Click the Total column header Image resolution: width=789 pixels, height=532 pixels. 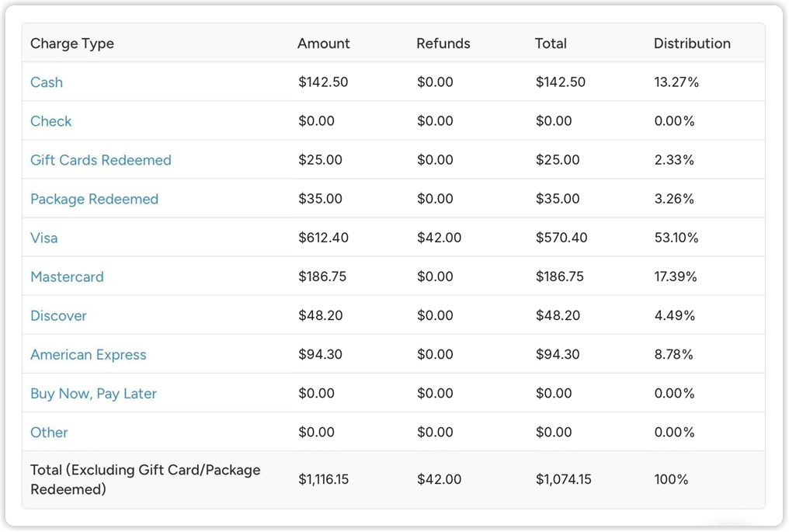(551, 43)
